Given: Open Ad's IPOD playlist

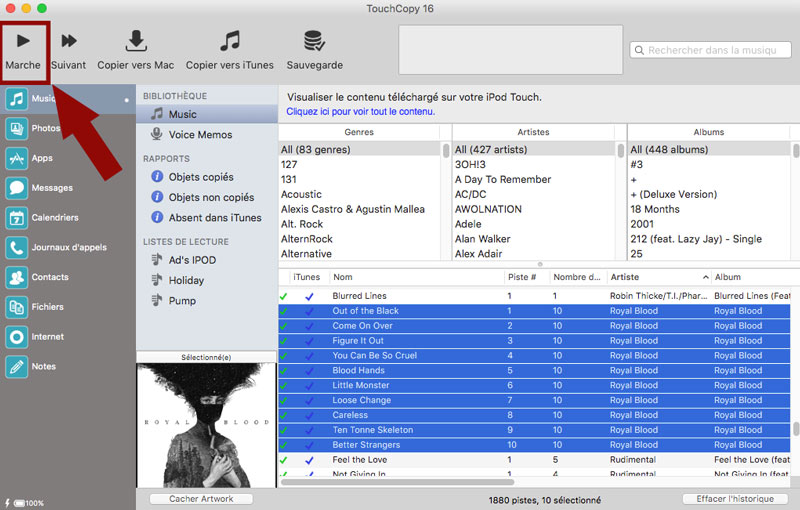Looking at the screenshot, I should coord(207,260).
